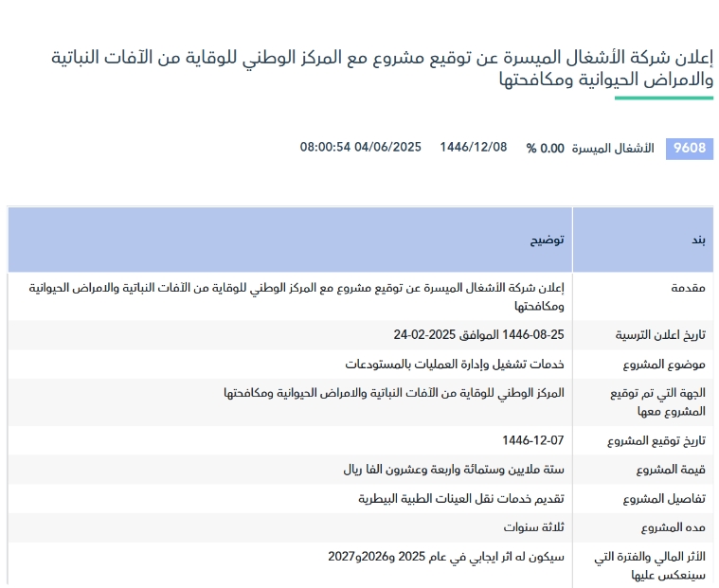
Task: Click the الجهة التي تم توقيع المشروع معها label
Action: [661, 401]
